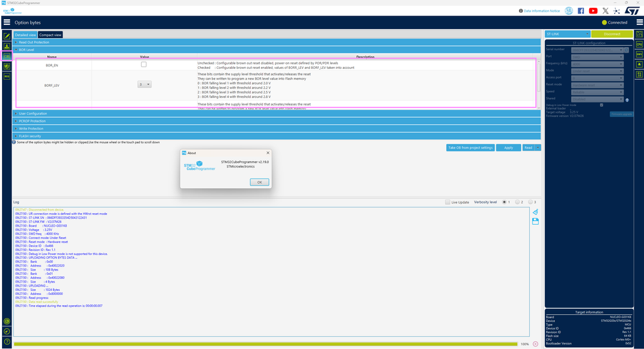Click the info icon beside Shared dropdown
This screenshot has width=644, height=349.
click(x=627, y=100)
